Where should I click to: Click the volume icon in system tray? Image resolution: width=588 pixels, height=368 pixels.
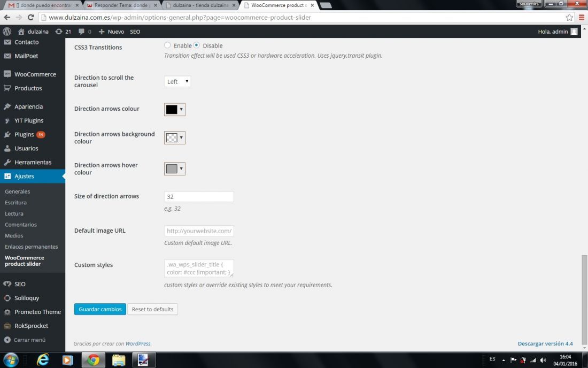(543, 361)
